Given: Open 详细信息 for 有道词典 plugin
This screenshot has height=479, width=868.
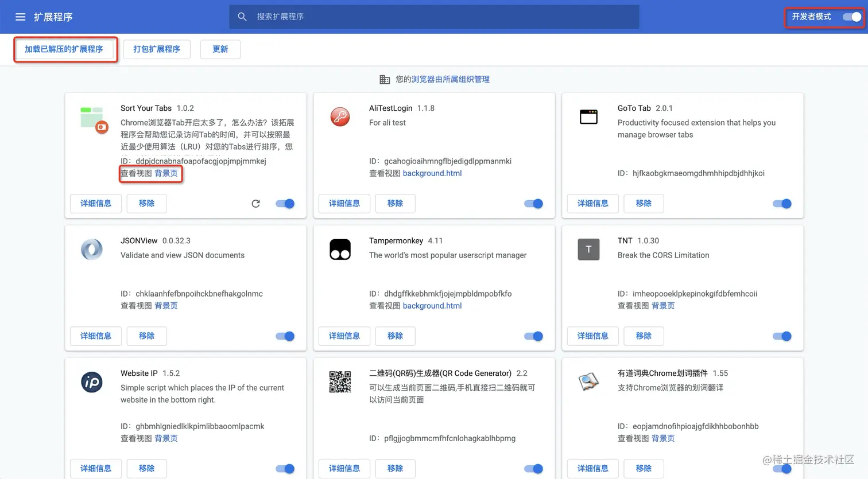Looking at the screenshot, I should 593,469.
